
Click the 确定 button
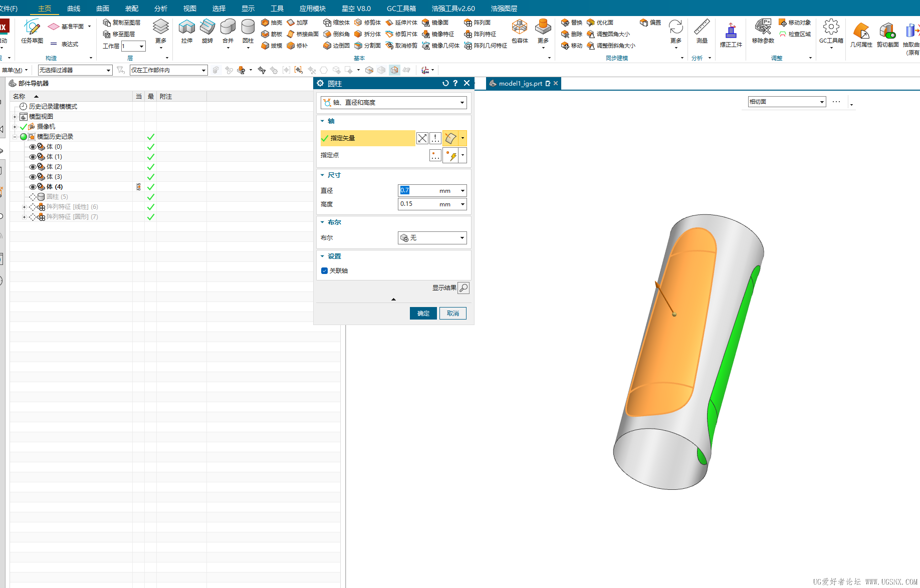(x=423, y=314)
